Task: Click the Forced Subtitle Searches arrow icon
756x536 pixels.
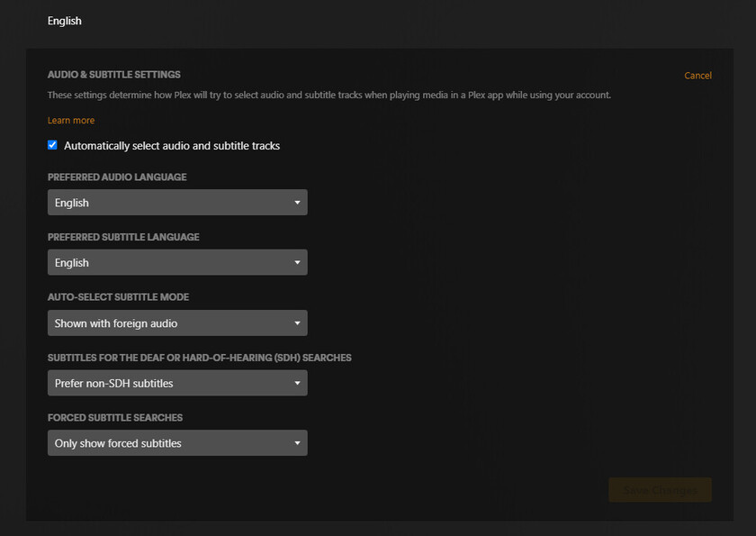Action: click(297, 443)
